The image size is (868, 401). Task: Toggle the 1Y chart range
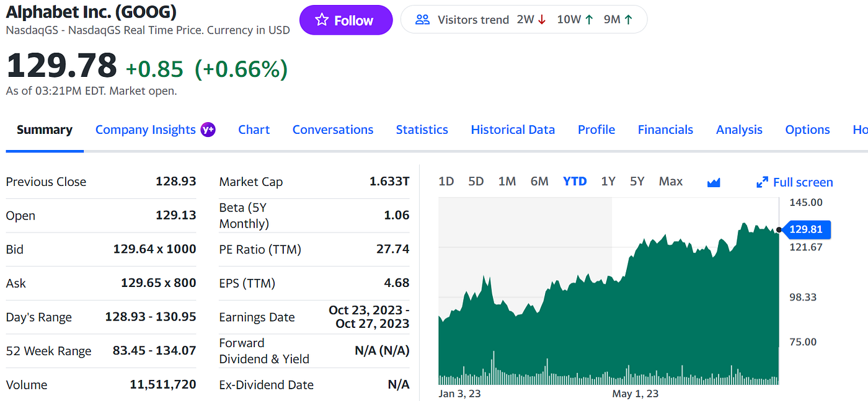[x=608, y=181]
